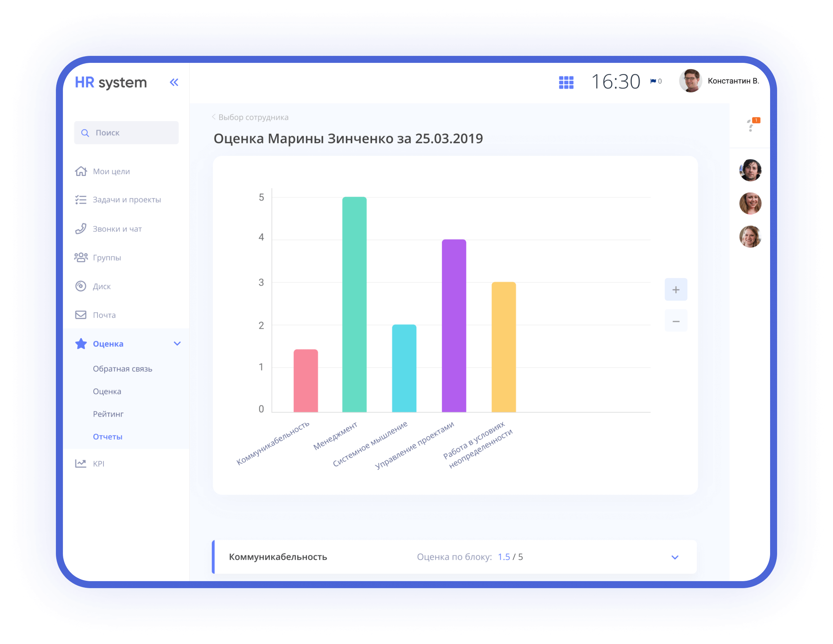Zoom out chart with minus button
The height and width of the screenshot is (644, 833).
[x=676, y=321]
